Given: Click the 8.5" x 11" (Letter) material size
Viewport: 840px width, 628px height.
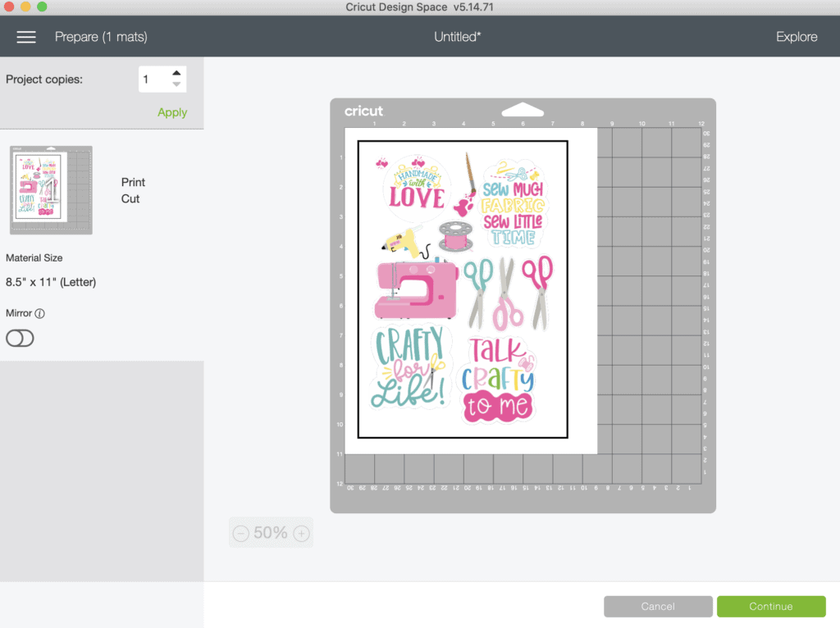Looking at the screenshot, I should 51,282.
